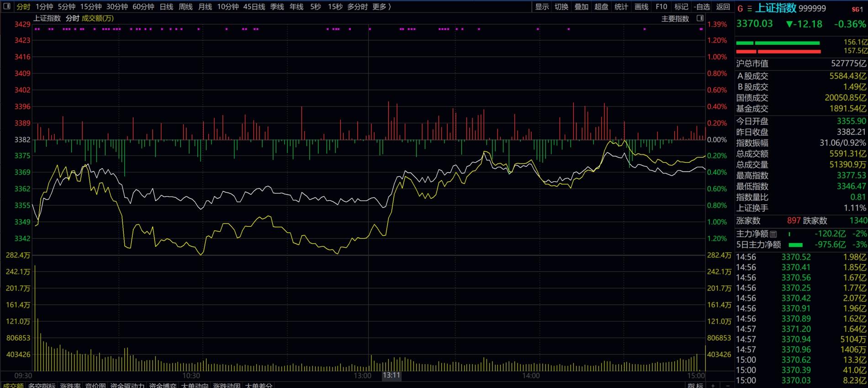The height and width of the screenshot is (388, 868).
Task: Open the green list icon beside G
Action: click(749, 9)
